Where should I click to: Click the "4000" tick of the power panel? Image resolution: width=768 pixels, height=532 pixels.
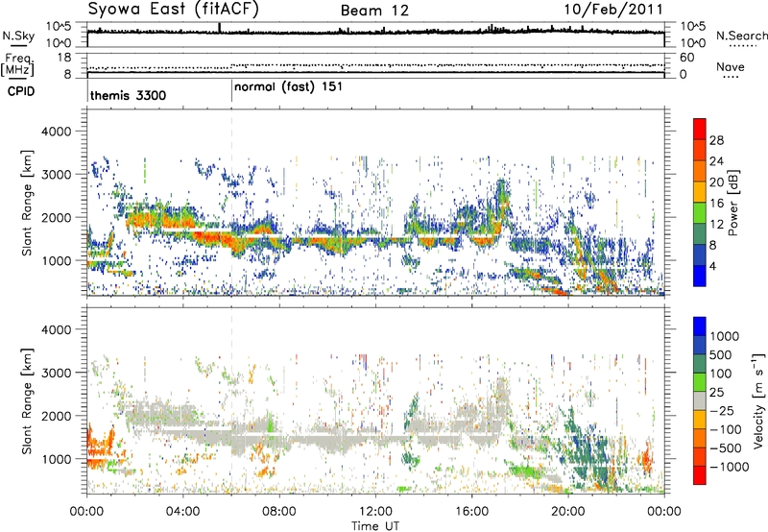56,132
